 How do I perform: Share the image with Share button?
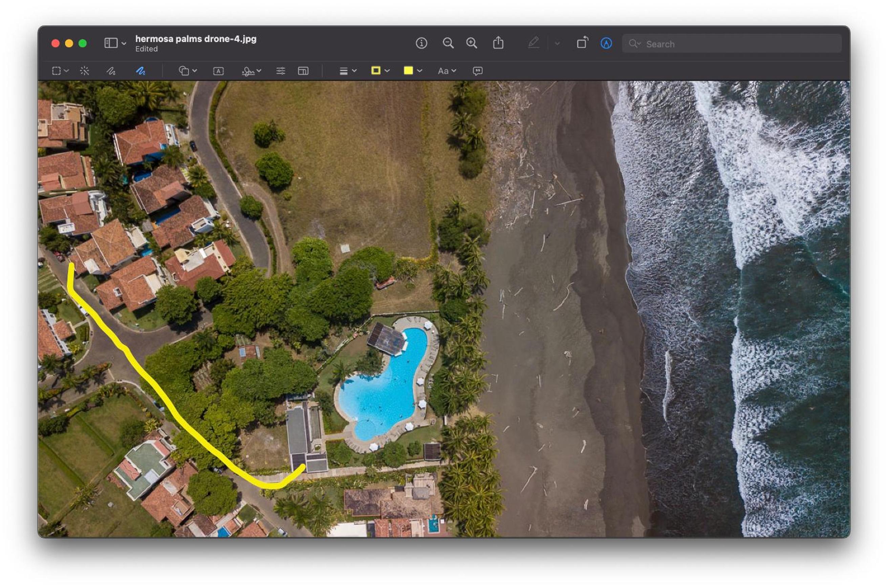click(x=498, y=43)
